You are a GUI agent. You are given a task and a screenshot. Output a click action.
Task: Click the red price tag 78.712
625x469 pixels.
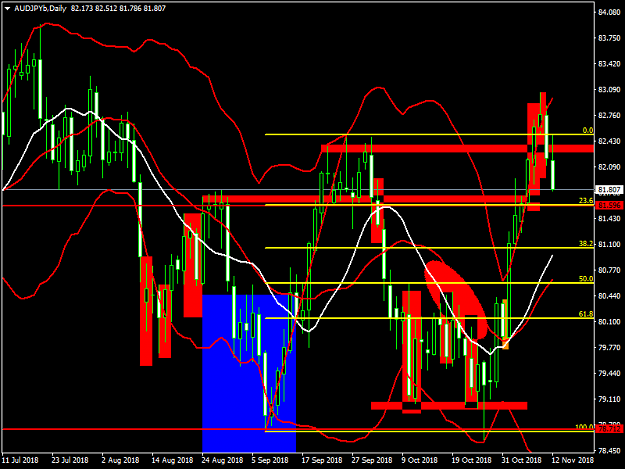pos(609,429)
